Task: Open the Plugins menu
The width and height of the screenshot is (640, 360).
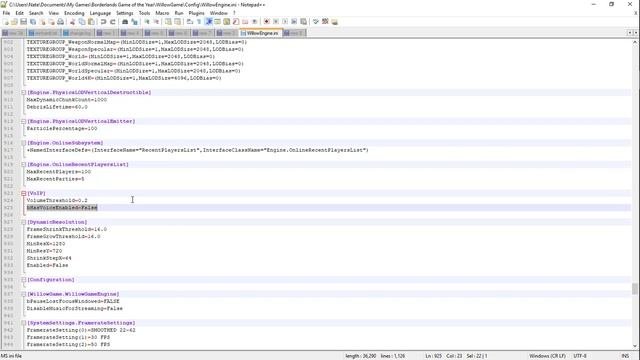Action: [x=196, y=13]
